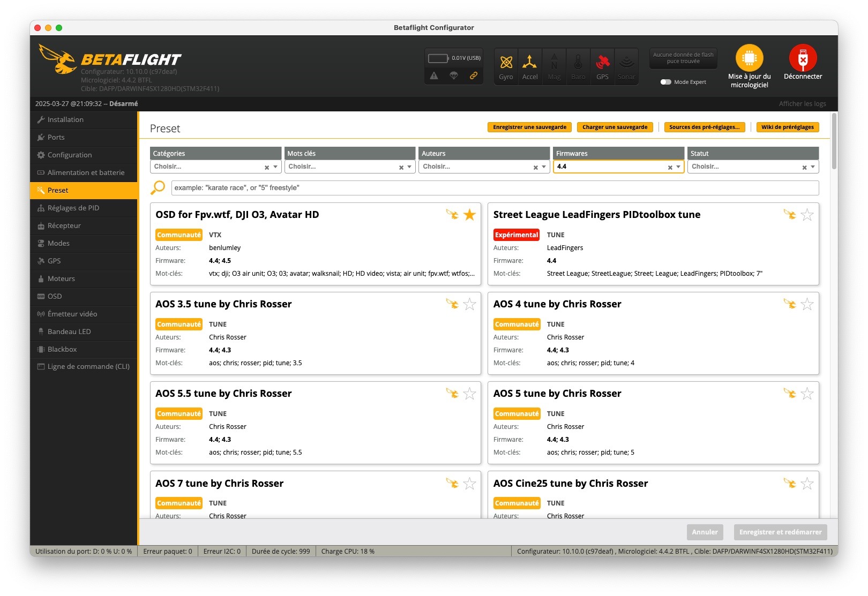Clear the Catégories filter with x

point(267,168)
